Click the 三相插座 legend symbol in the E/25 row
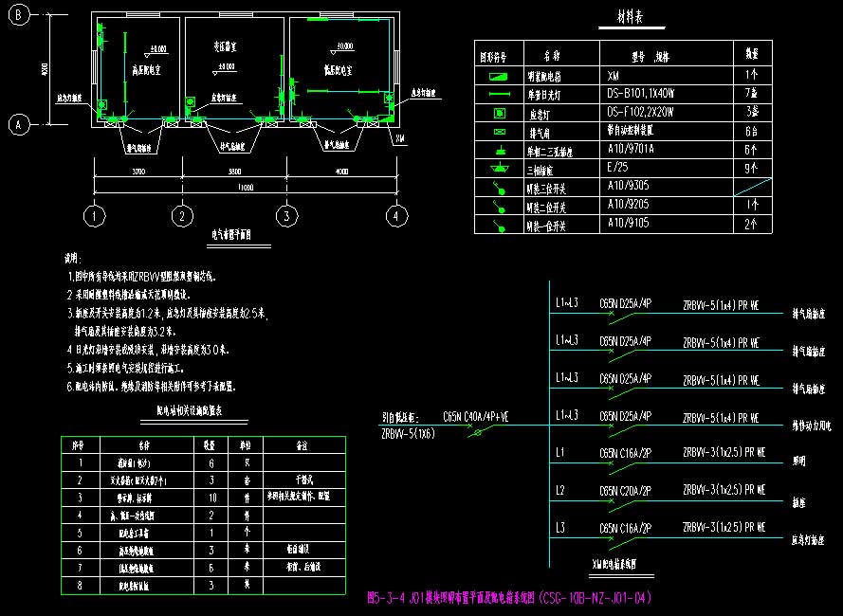This screenshot has width=843, height=616. click(x=500, y=169)
